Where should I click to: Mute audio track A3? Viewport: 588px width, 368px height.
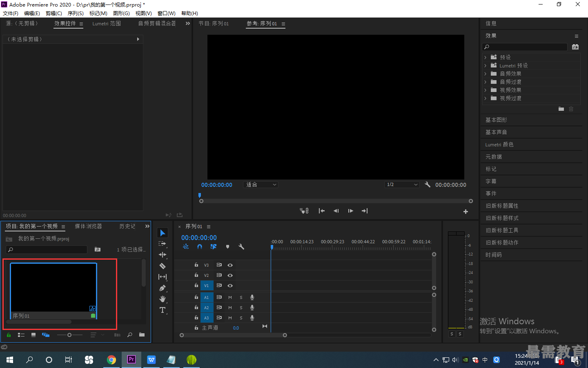click(230, 318)
